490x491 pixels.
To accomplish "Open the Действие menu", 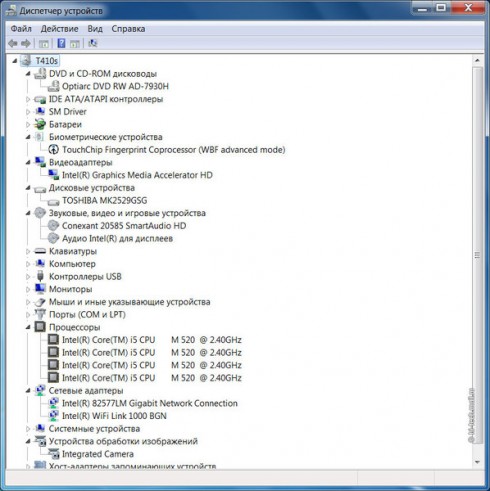I will (60, 29).
